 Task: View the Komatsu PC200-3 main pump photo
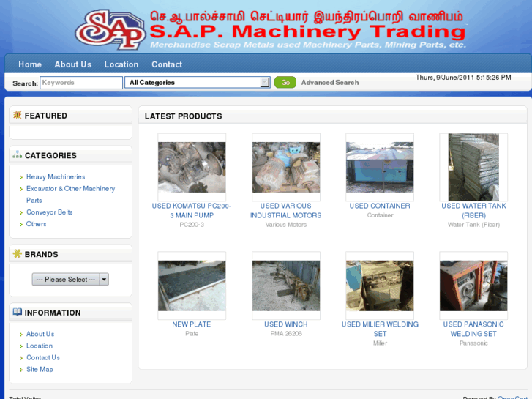point(192,167)
